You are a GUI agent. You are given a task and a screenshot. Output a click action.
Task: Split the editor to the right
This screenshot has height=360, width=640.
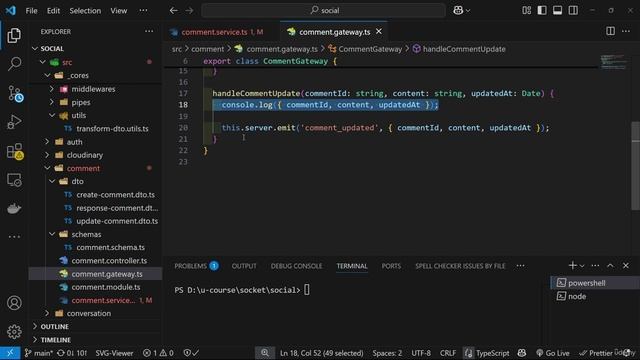[610, 31]
